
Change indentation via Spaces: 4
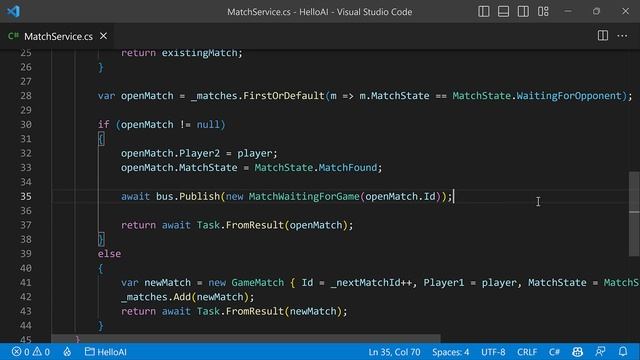coord(451,352)
